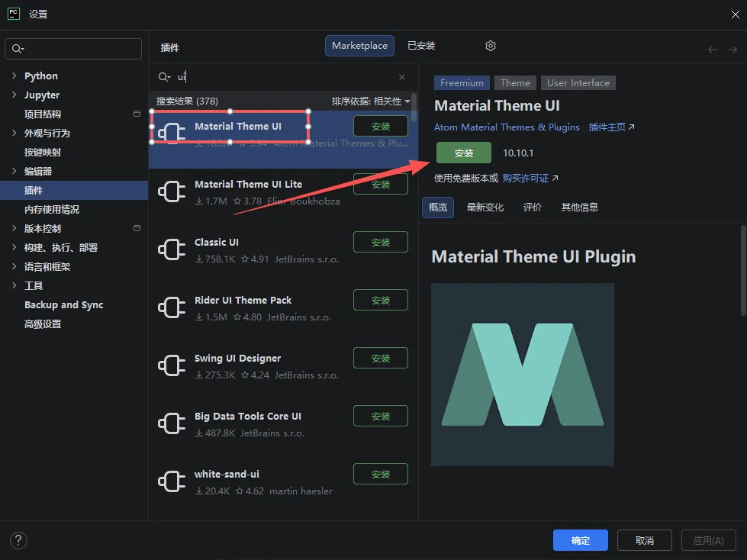Go back with the left arrow icon

coord(713,50)
